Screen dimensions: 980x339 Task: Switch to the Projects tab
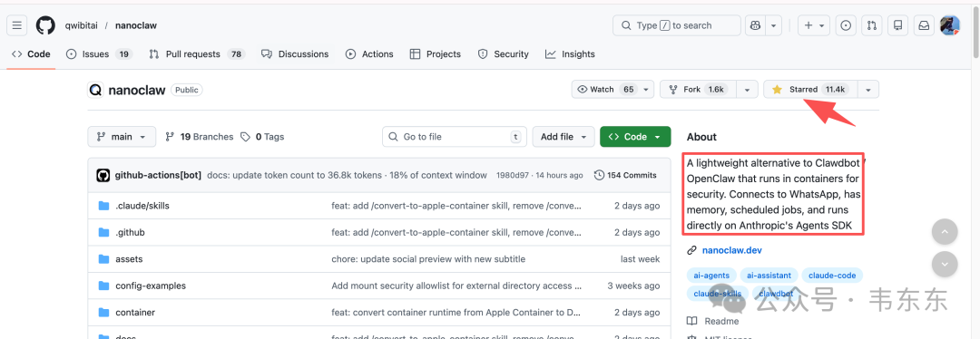[x=435, y=54]
